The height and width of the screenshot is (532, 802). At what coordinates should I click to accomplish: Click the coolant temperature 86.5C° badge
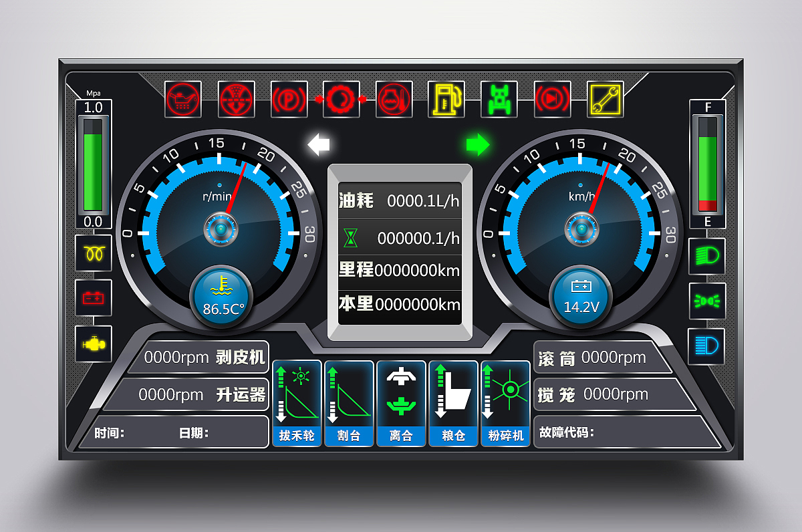[x=221, y=297]
